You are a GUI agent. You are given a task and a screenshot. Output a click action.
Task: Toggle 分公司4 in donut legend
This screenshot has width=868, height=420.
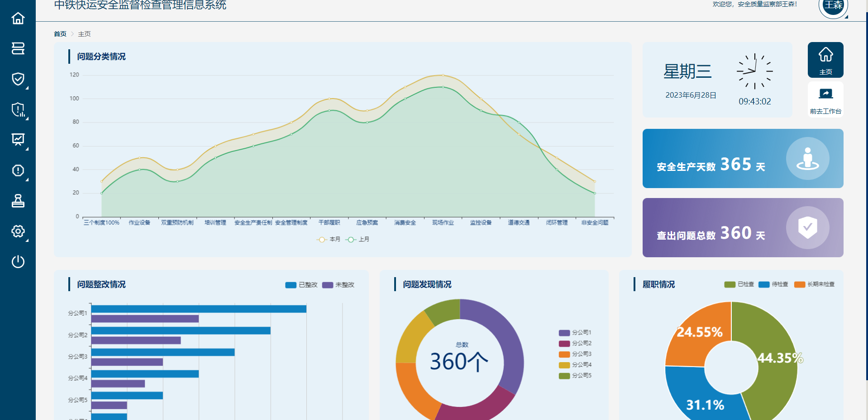(575, 365)
